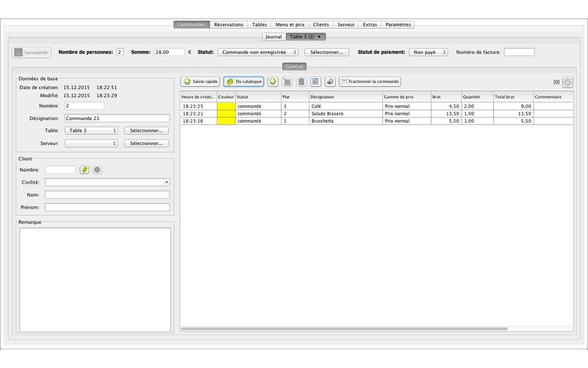This screenshot has height=368, width=588.
Task: Click the gear settings icon above table
Action: 567,82
